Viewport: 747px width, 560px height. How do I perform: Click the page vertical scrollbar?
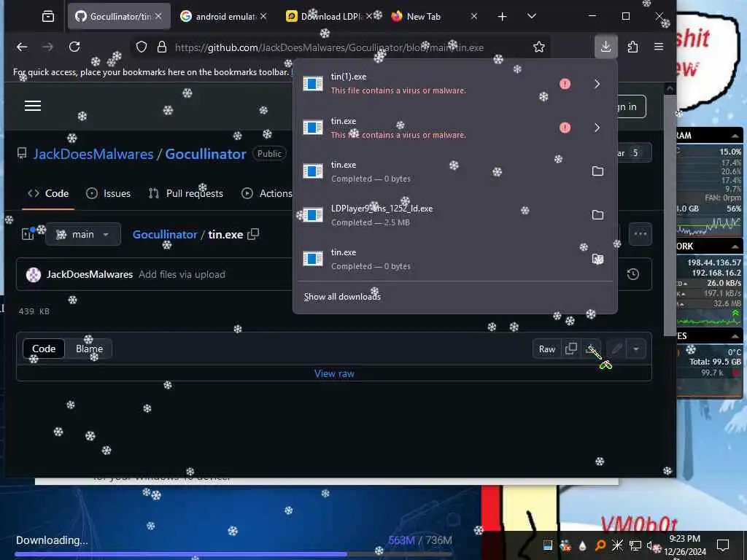(x=670, y=214)
